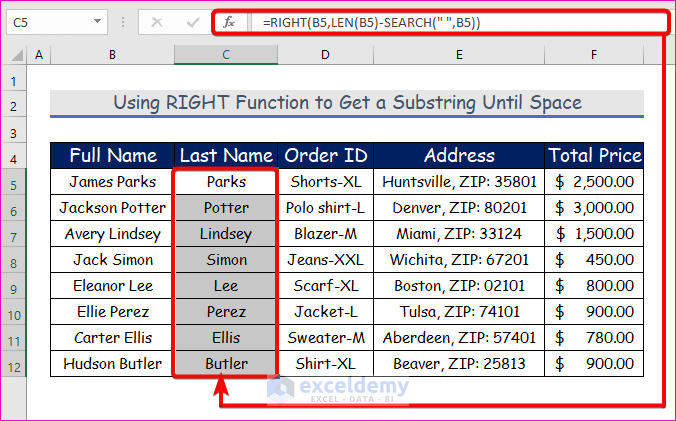Select the 'Scarf-XL' order cell
Viewport: 676px width, 421px height.
(325, 286)
